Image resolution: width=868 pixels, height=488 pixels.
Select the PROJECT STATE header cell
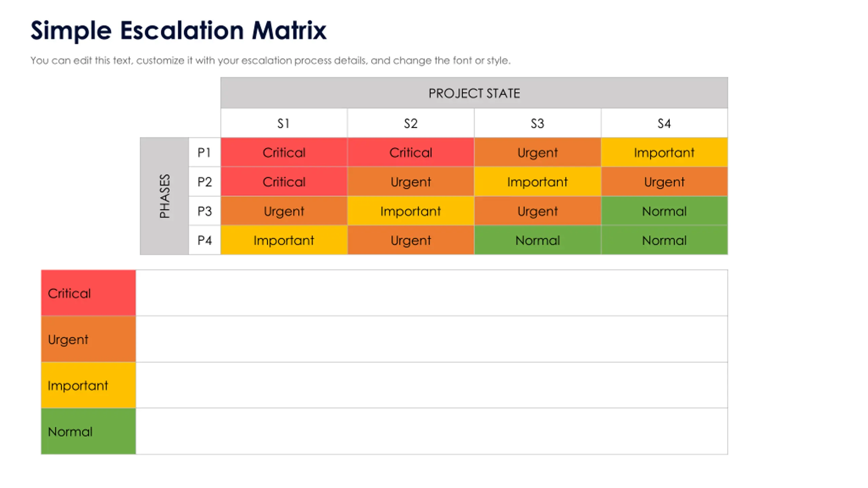pos(474,93)
